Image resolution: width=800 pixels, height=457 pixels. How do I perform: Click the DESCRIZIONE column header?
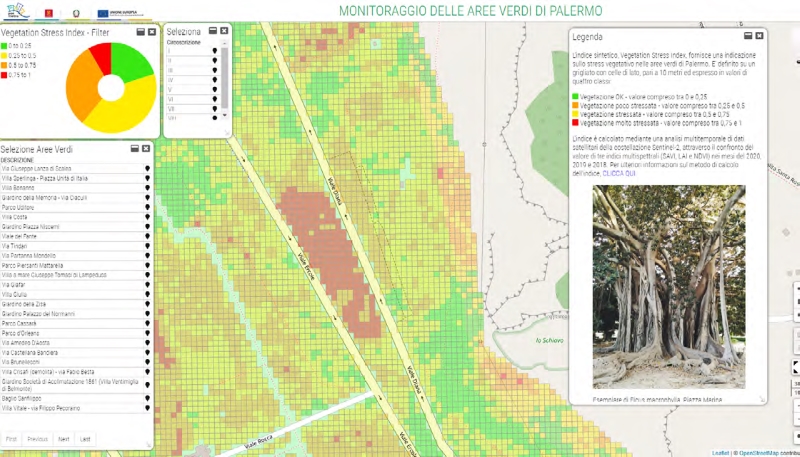point(17,160)
